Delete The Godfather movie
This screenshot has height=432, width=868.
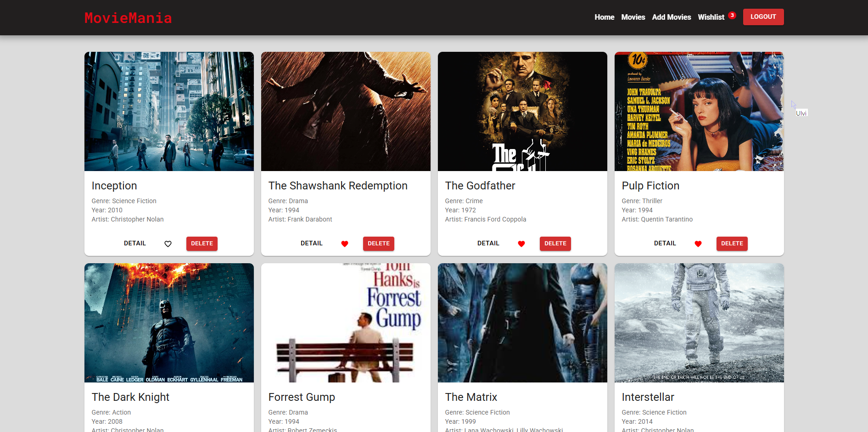[555, 244]
